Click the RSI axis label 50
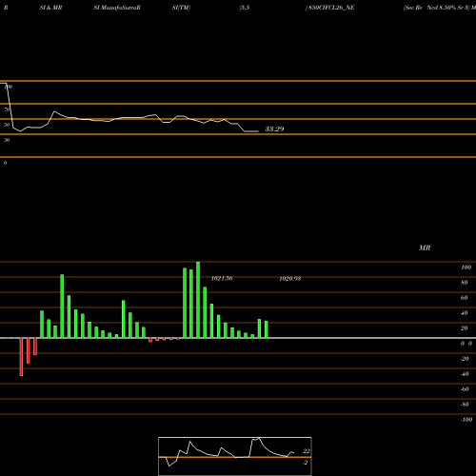The width and height of the screenshot is (476, 476). click(x=7, y=125)
